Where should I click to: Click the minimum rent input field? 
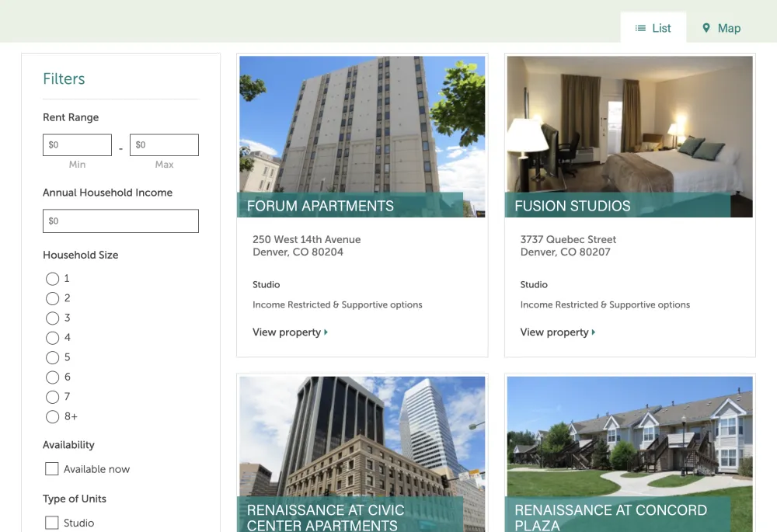77,145
